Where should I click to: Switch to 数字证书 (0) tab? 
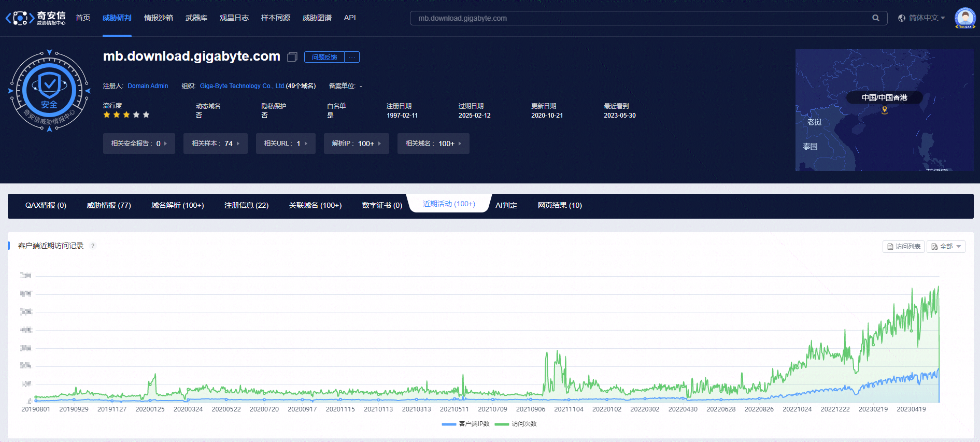click(382, 206)
